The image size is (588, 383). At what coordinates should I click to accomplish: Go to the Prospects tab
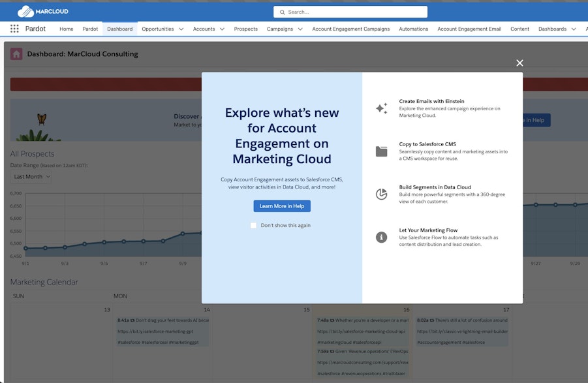click(245, 29)
